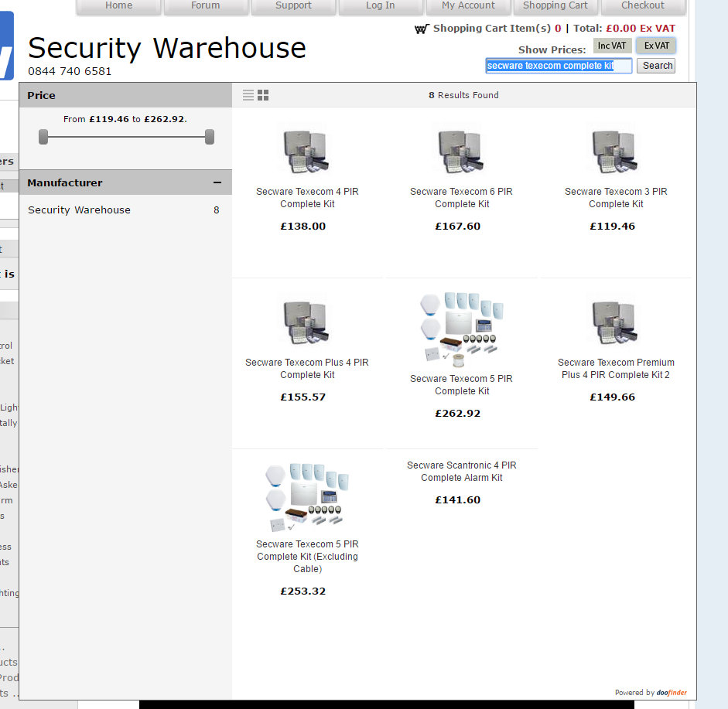
Task: Enable Inc VAT price display
Action: [612, 46]
